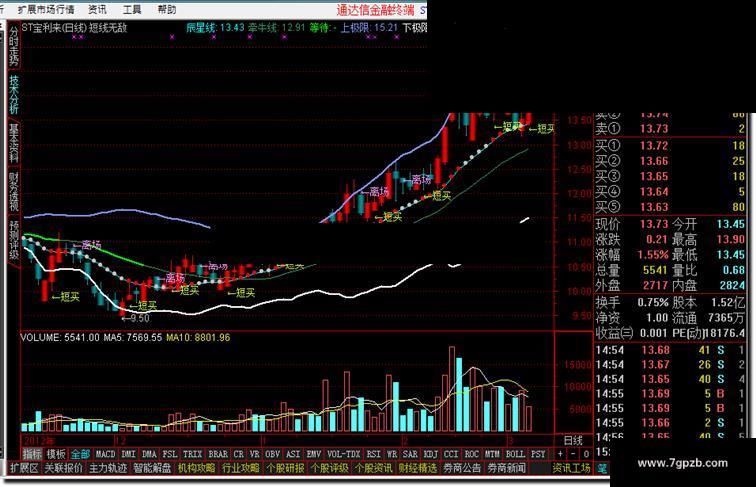Apply the FSL indicator

[x=170, y=454]
